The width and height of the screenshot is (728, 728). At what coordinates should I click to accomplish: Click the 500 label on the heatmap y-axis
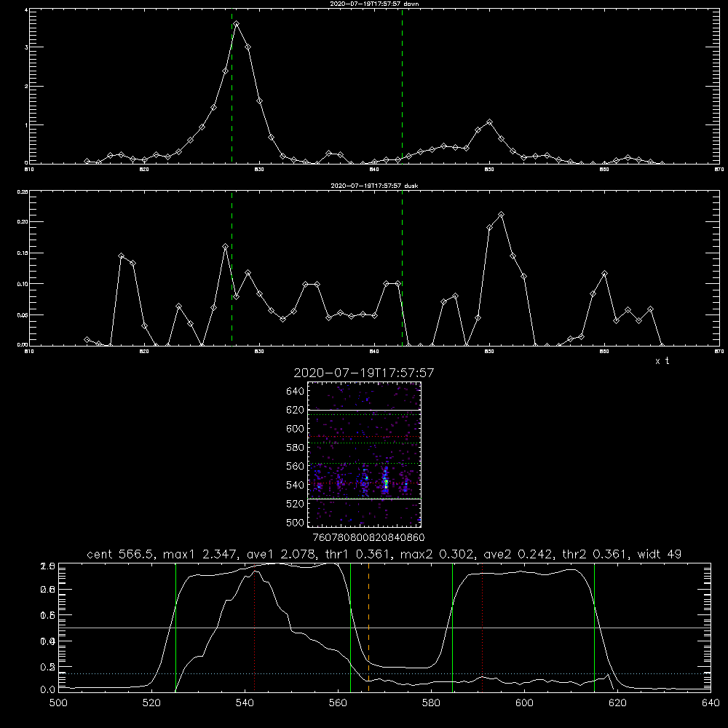coord(296,522)
